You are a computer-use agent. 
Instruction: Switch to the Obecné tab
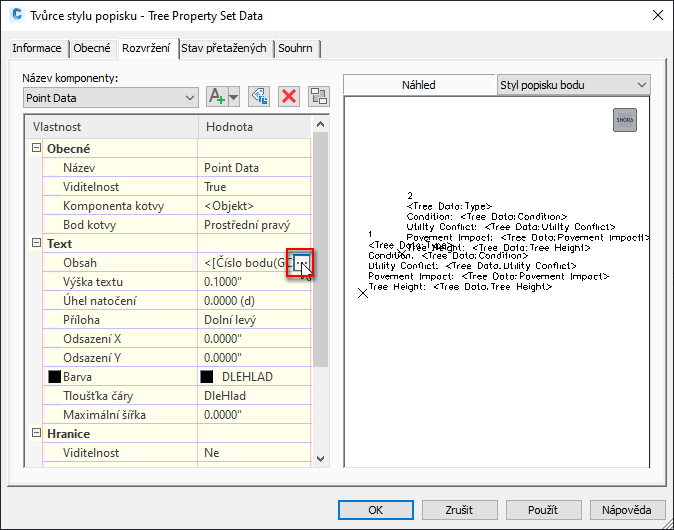[92, 48]
